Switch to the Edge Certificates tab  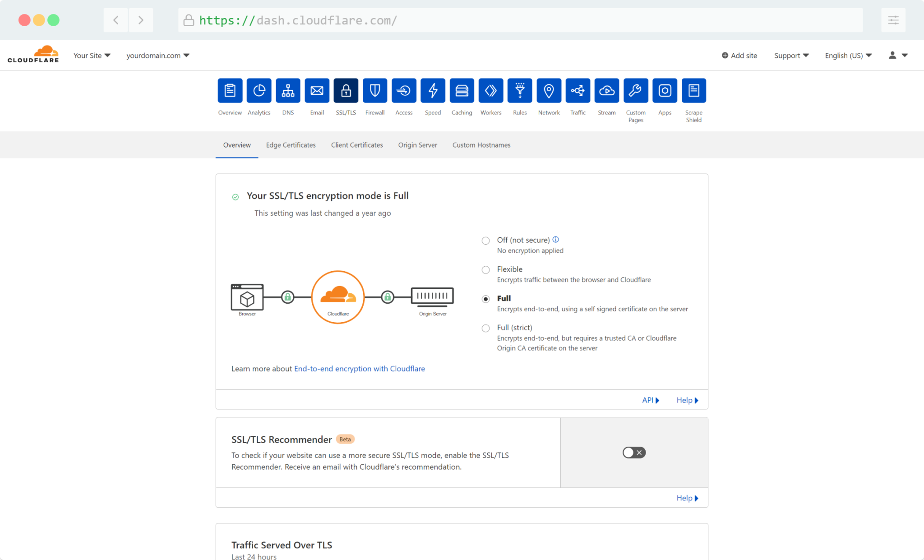[291, 145]
